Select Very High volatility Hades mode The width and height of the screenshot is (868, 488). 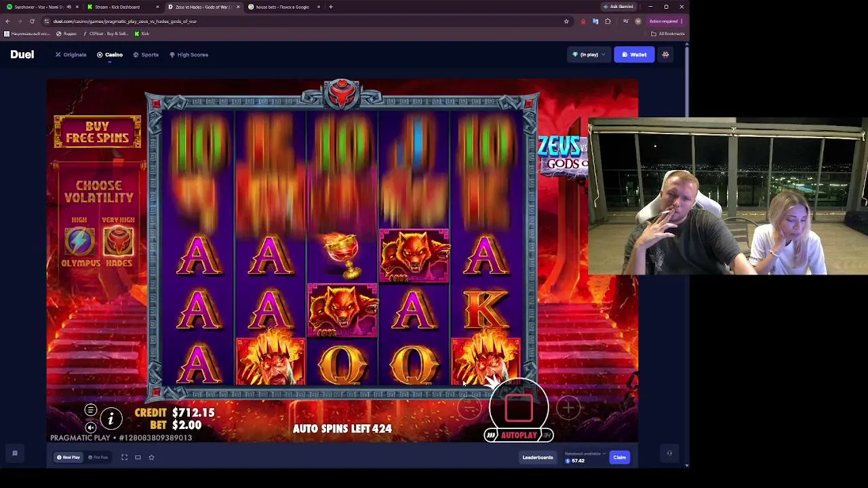[118, 242]
